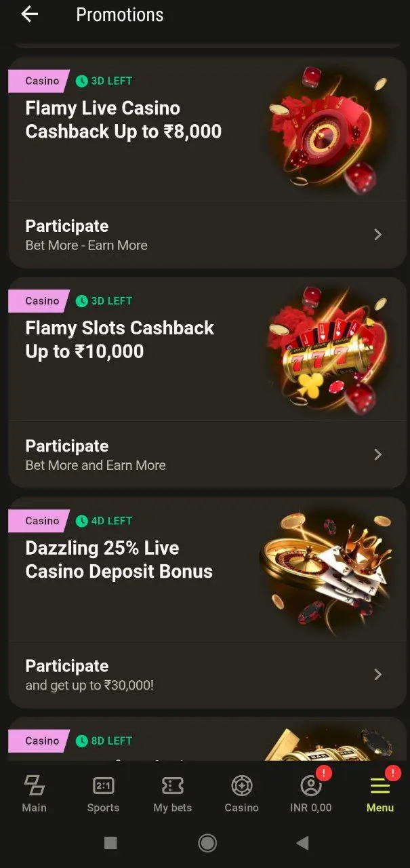Open Flamy Slots Cashback Up to ₹10,000 title
Image resolution: width=410 pixels, height=868 pixels.
[119, 340]
